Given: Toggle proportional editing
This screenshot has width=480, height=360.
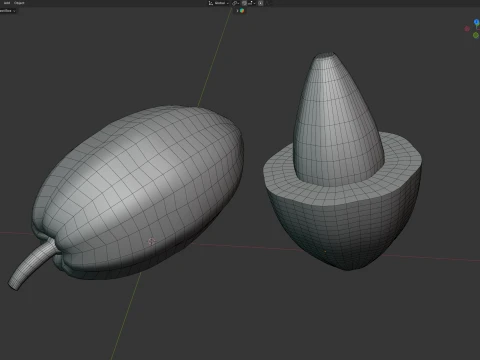Looking at the screenshot, I should pos(261,3).
